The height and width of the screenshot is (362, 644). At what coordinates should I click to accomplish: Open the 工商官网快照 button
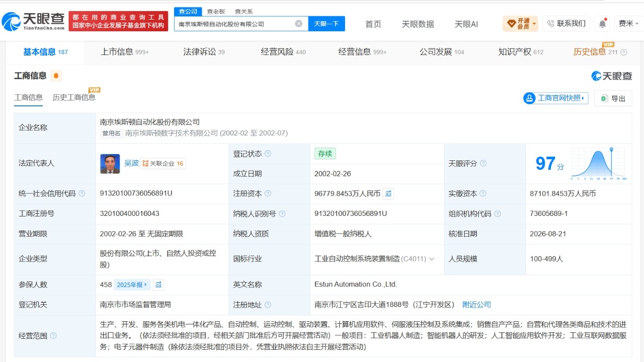tap(556, 98)
